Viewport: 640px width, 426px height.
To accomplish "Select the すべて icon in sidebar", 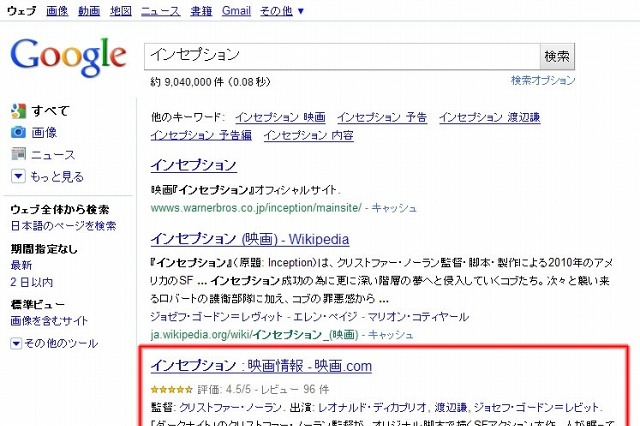I will tap(18, 111).
